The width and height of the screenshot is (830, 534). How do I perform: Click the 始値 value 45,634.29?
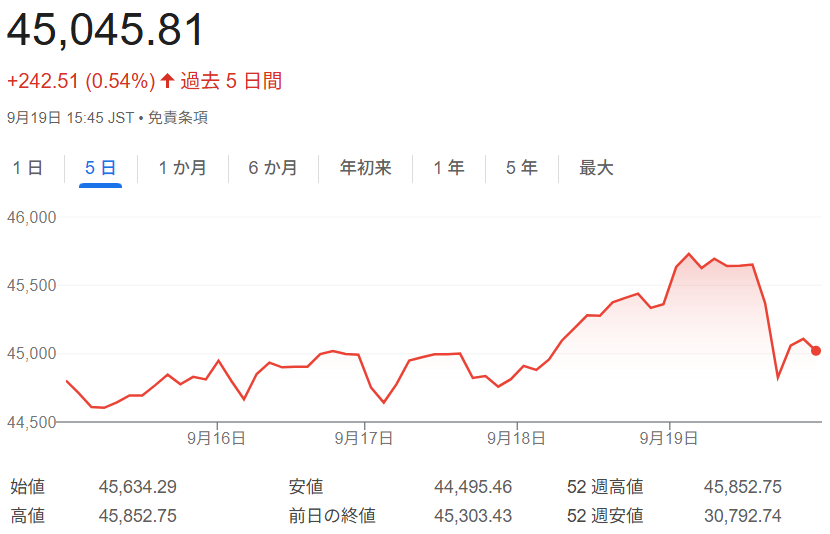[138, 487]
